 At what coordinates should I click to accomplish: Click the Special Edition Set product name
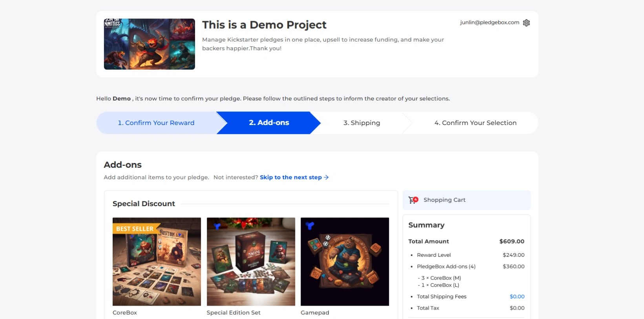pos(234,313)
